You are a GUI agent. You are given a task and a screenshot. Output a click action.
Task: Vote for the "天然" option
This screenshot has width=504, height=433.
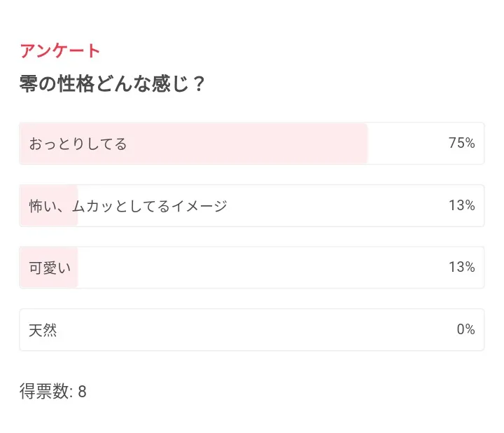tap(43, 330)
